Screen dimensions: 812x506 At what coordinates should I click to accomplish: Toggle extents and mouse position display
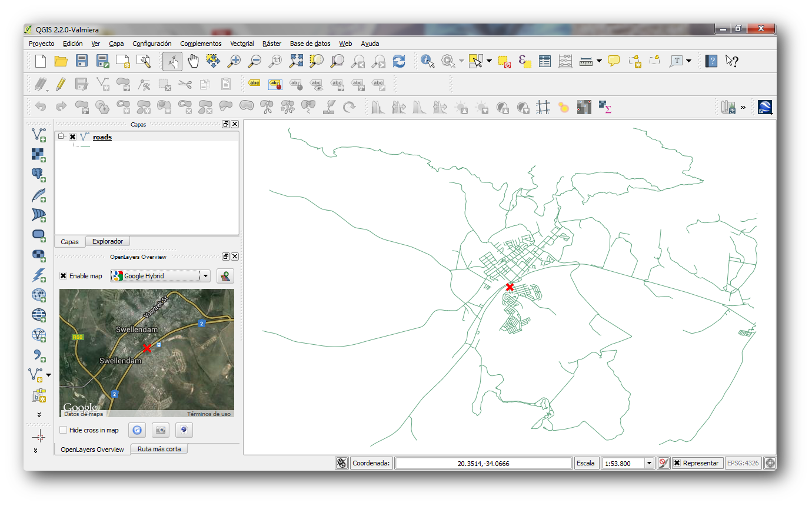342,463
